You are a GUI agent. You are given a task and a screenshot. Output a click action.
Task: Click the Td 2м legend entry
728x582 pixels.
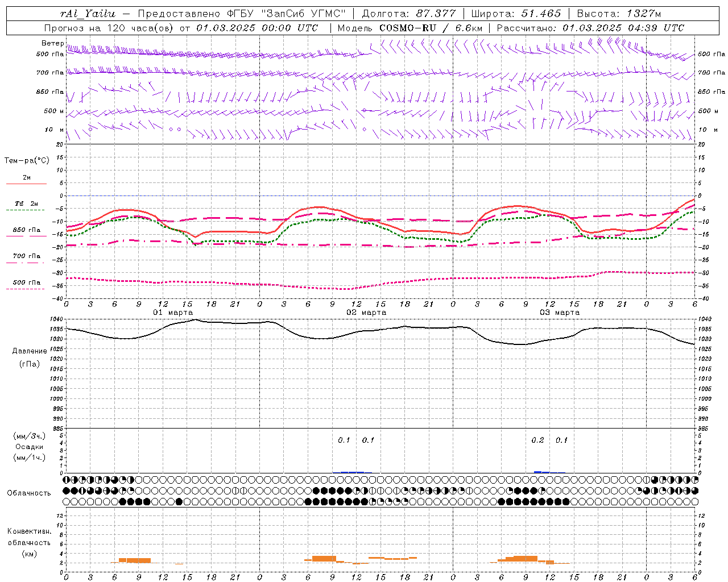tap(27, 203)
